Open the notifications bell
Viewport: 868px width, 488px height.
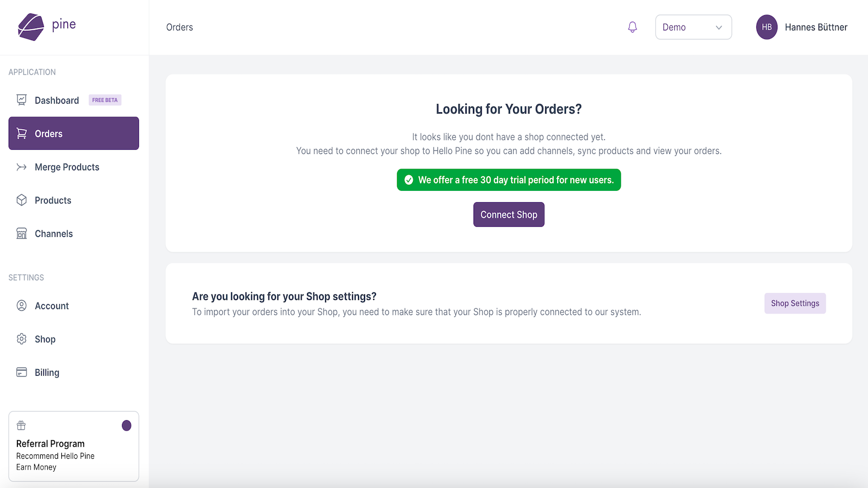(633, 27)
